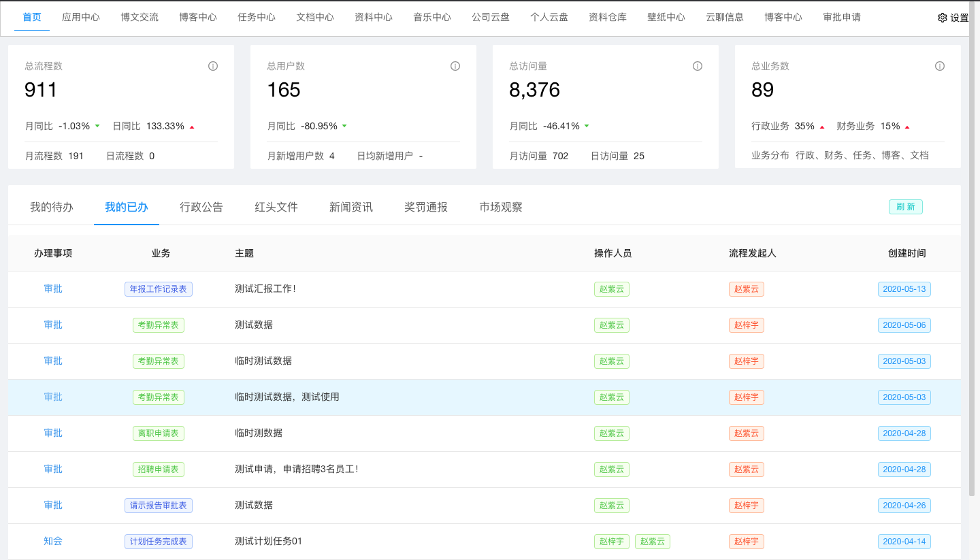Click the 赵梓宇 operator tag in the 知会 row

pyautogui.click(x=612, y=541)
